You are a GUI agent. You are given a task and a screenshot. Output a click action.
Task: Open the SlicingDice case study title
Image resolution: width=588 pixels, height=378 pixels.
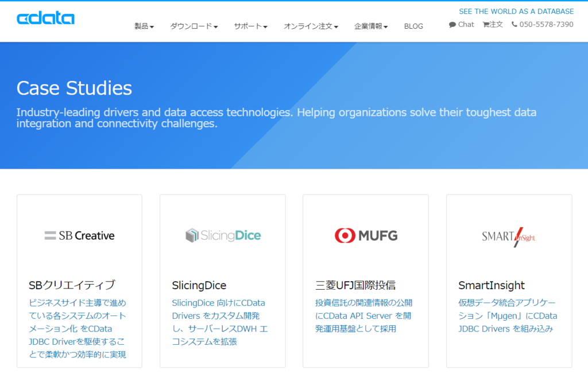[199, 286]
